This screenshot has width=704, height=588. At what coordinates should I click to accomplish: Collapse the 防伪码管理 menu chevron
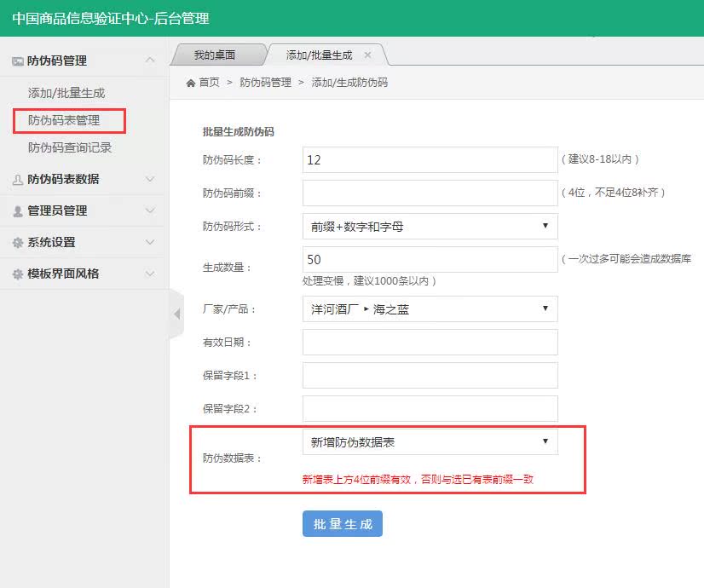pyautogui.click(x=150, y=60)
